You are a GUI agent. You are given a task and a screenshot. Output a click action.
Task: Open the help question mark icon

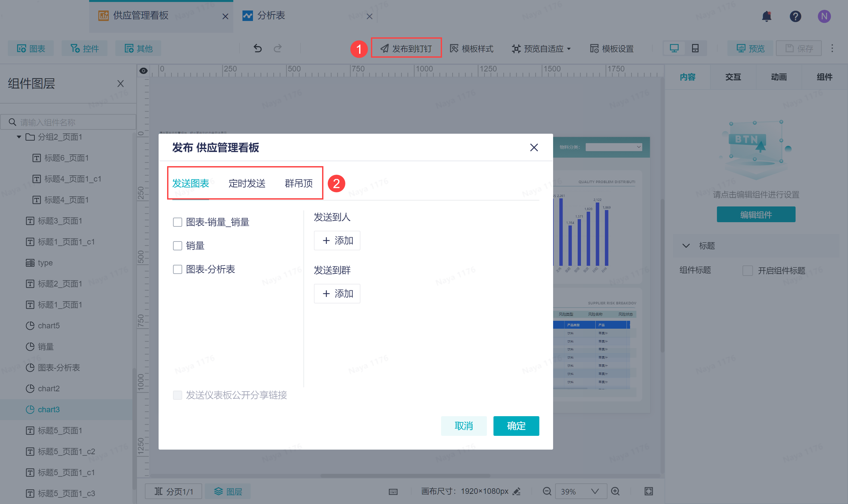tap(795, 16)
